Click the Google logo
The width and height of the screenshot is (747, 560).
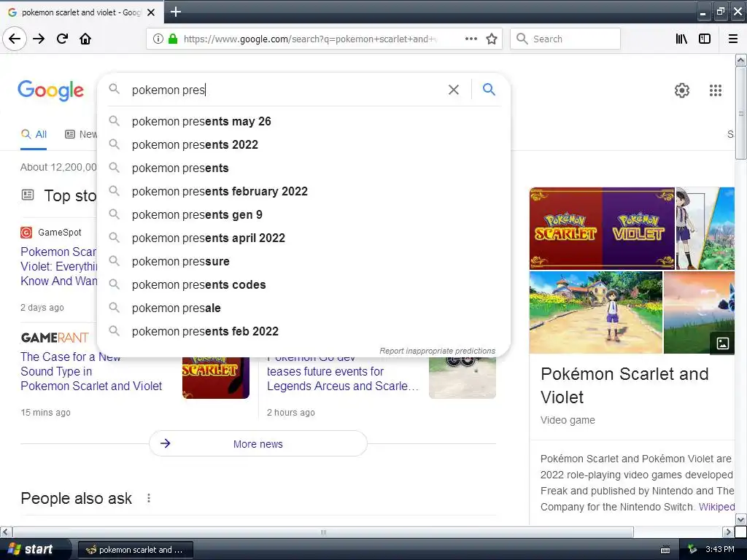50,90
